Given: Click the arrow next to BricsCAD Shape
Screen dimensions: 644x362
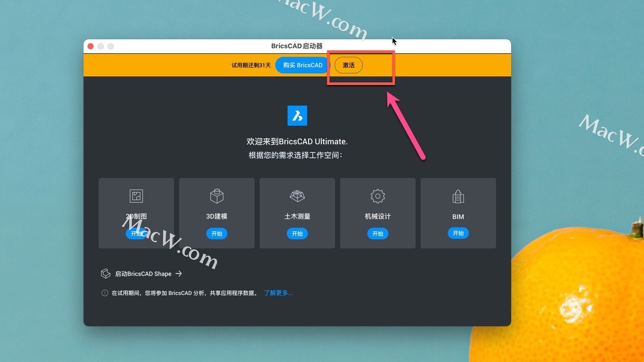Looking at the screenshot, I should [x=179, y=274].
